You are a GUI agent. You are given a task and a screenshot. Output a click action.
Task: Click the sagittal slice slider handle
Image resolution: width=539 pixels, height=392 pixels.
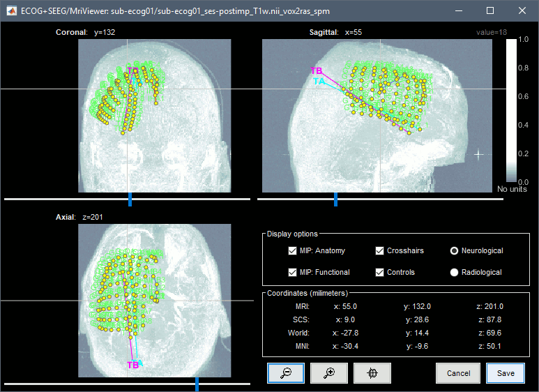(x=335, y=199)
